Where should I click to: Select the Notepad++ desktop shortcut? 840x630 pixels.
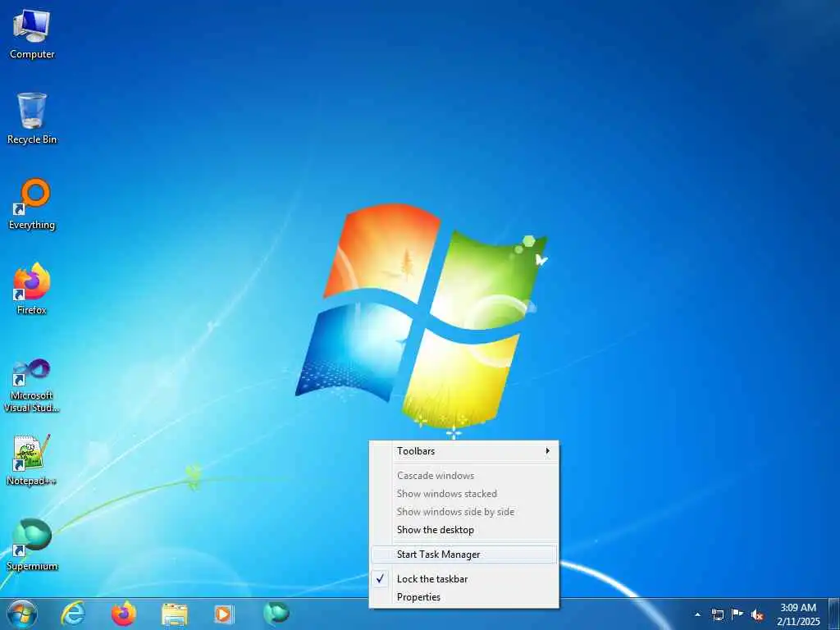click(x=32, y=459)
